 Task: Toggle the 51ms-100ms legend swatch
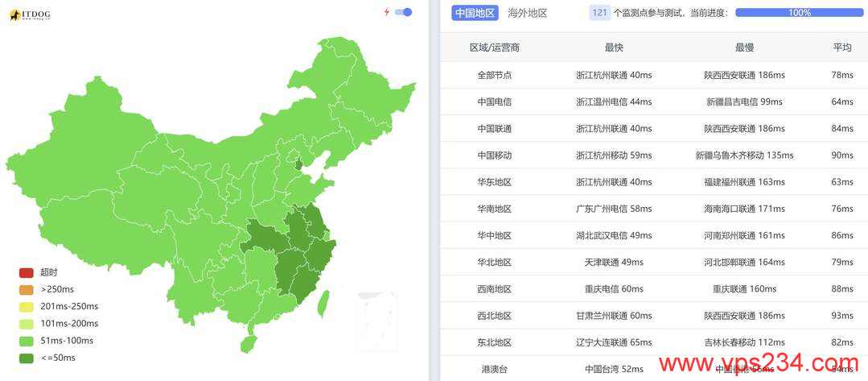[x=27, y=341]
